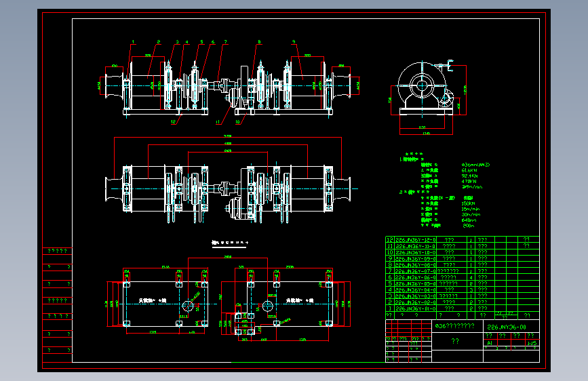
Task: Select part number 226JN36Y-04-0 in parts list
Action: click(416, 290)
